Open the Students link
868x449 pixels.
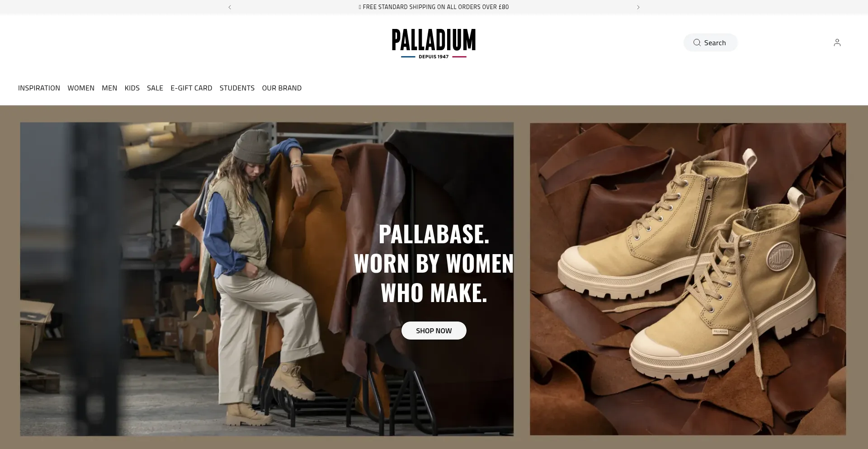237,88
